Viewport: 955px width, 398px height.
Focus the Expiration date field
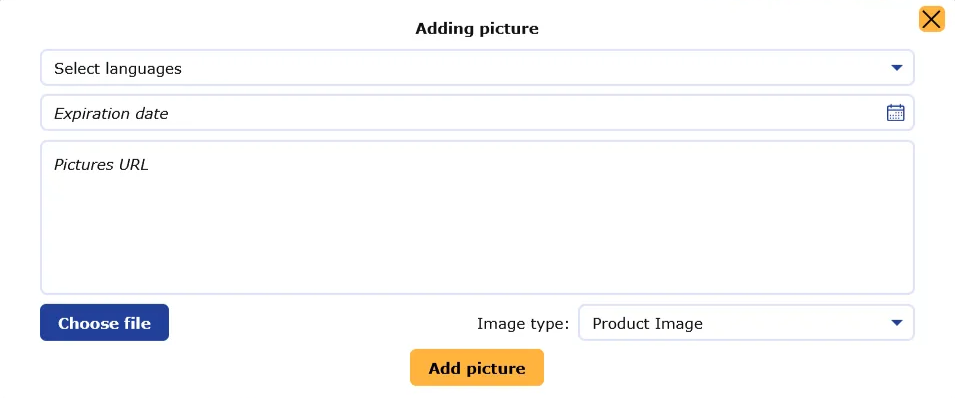(477, 113)
